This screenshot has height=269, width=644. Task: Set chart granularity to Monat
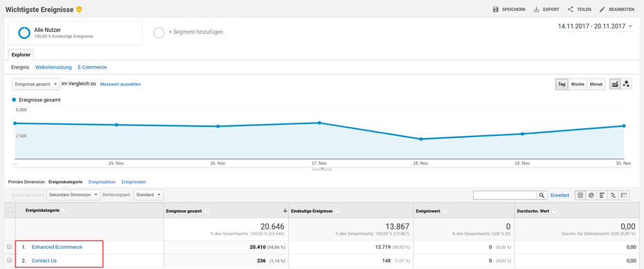(x=596, y=84)
